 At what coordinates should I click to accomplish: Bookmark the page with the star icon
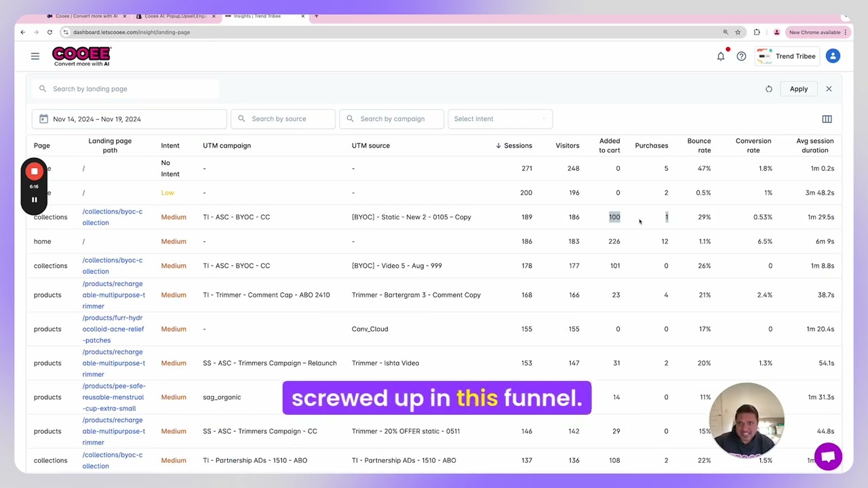coord(738,32)
